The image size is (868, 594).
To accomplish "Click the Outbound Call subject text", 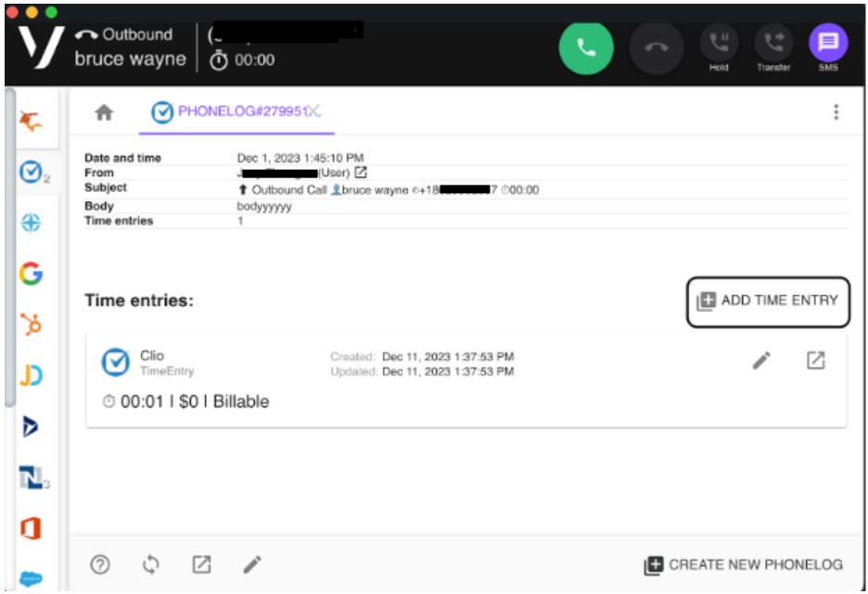I will [289, 190].
